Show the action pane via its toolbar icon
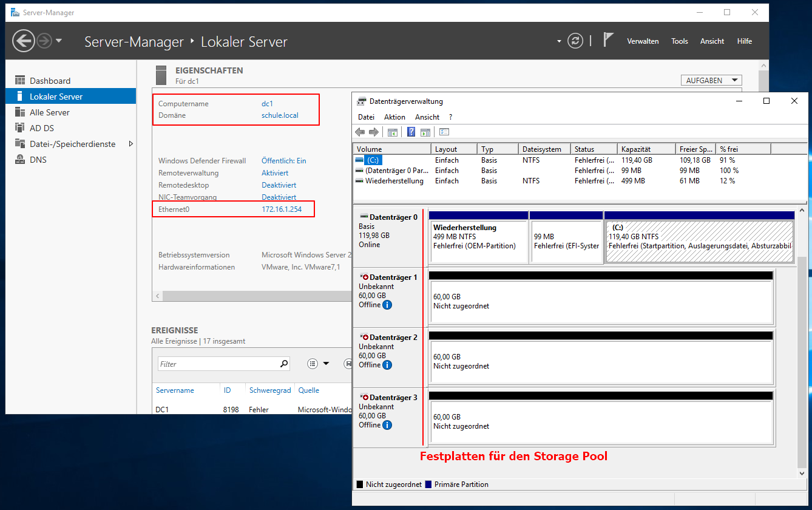812x510 pixels. pyautogui.click(x=425, y=132)
